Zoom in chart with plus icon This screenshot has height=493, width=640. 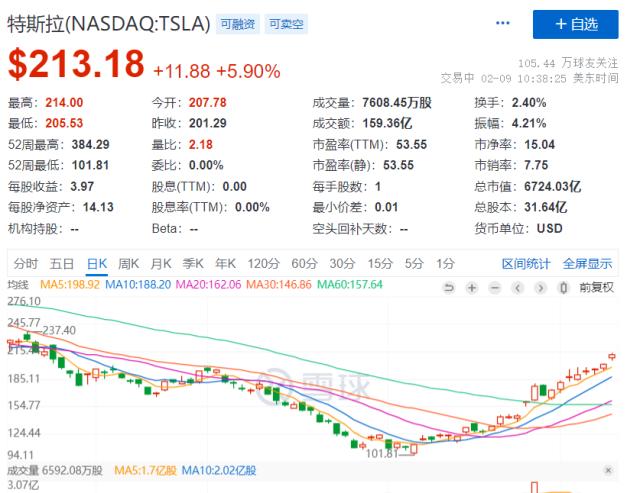pyautogui.click(x=472, y=288)
